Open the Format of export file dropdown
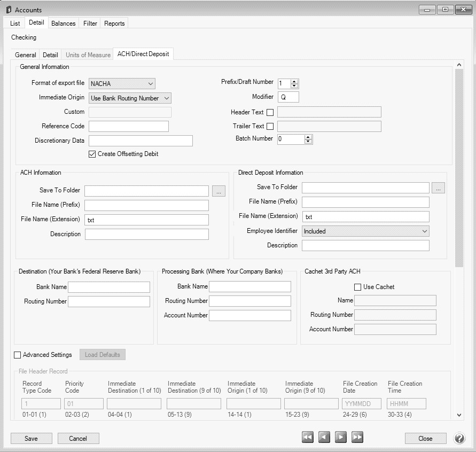 pyautogui.click(x=122, y=83)
